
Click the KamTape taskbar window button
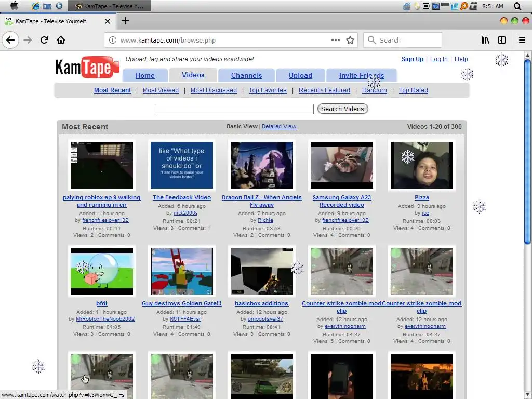click(x=109, y=6)
